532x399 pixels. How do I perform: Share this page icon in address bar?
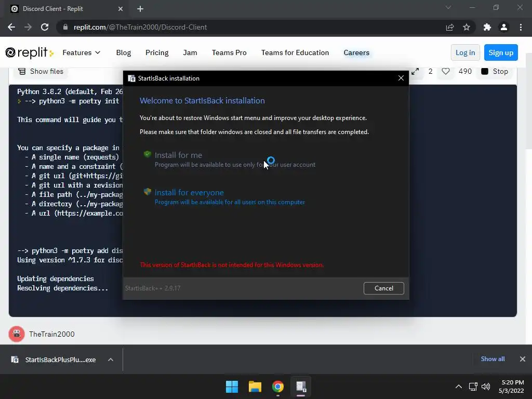point(450,27)
